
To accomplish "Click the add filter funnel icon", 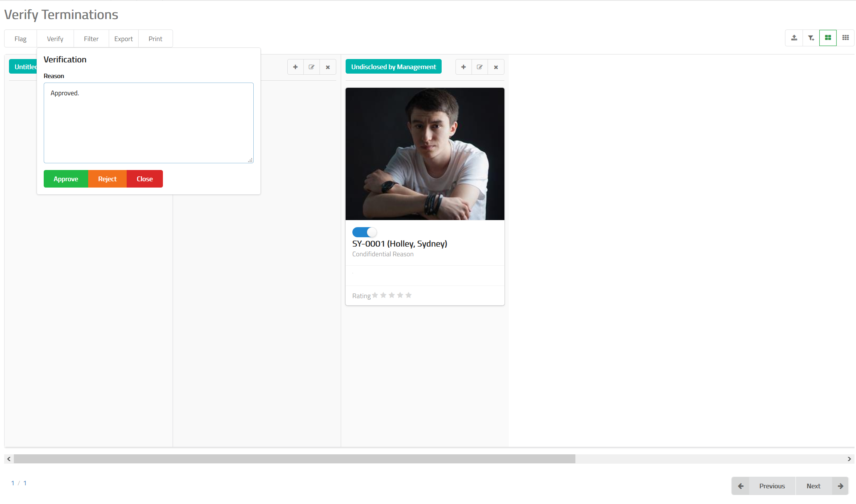I will tap(811, 38).
